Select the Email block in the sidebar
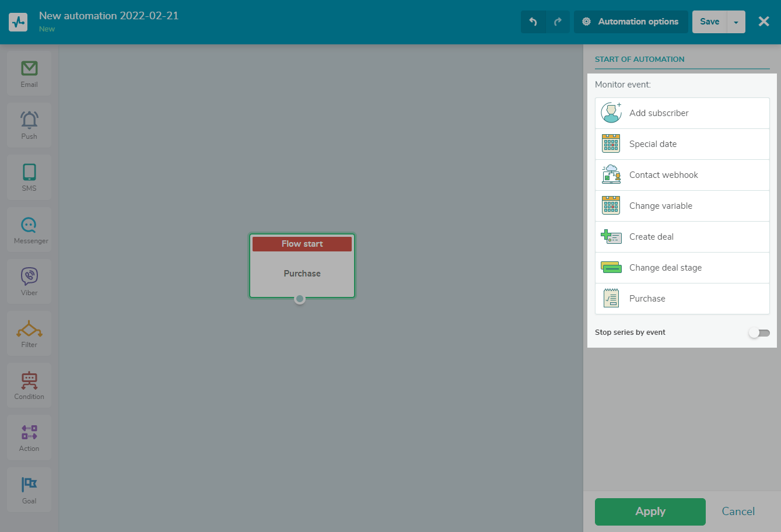Viewport: 781px width, 532px height. click(x=29, y=73)
